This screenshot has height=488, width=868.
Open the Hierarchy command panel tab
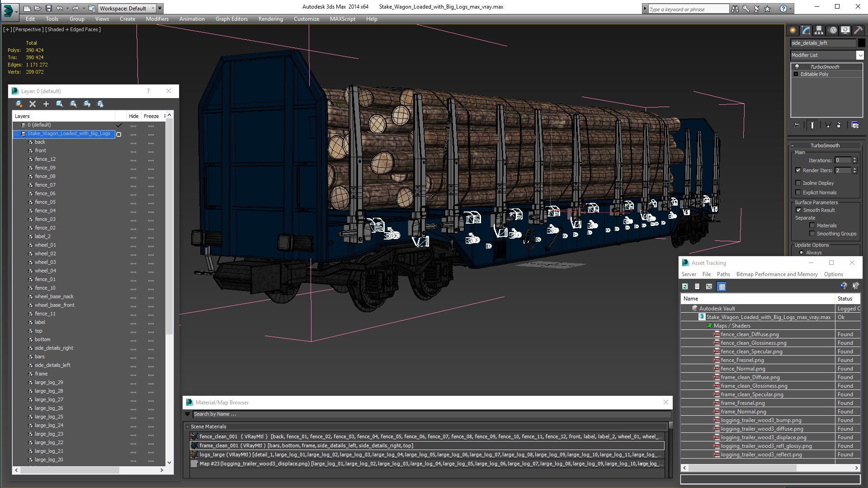819,30
